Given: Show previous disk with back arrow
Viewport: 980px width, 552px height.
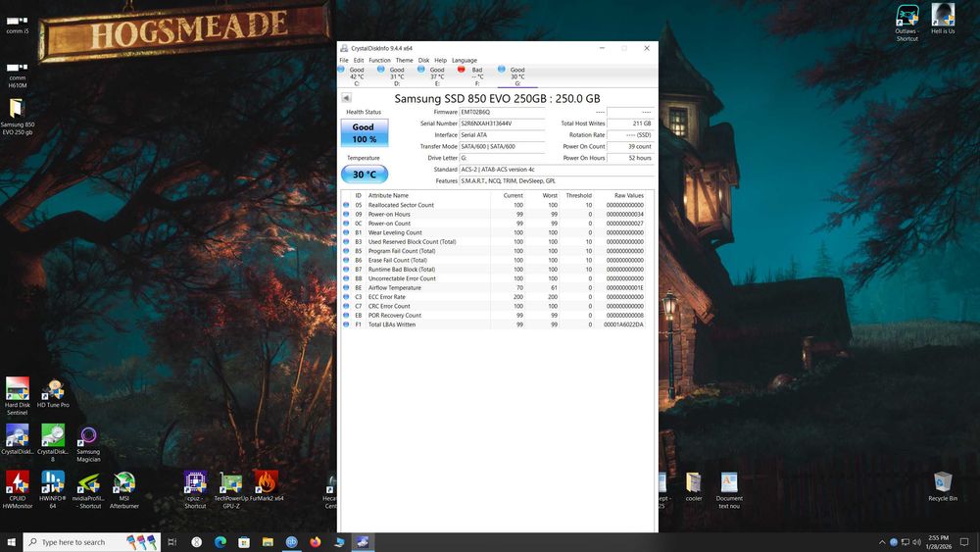Looking at the screenshot, I should click(346, 97).
